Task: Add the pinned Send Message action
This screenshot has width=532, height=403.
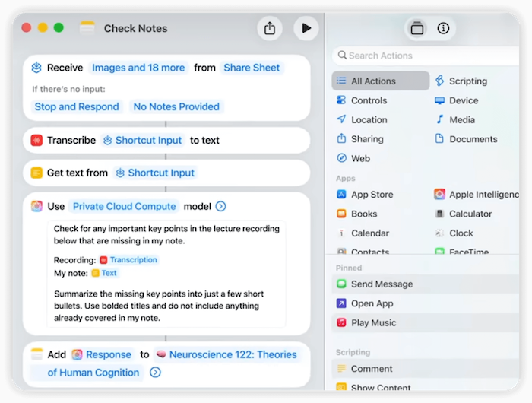Action: 382,284
